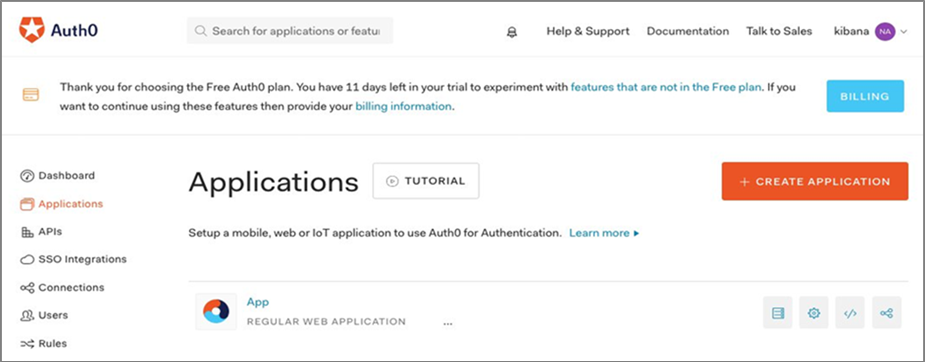This screenshot has height=362, width=925.
Task: Focus the applications search field
Action: 290,31
